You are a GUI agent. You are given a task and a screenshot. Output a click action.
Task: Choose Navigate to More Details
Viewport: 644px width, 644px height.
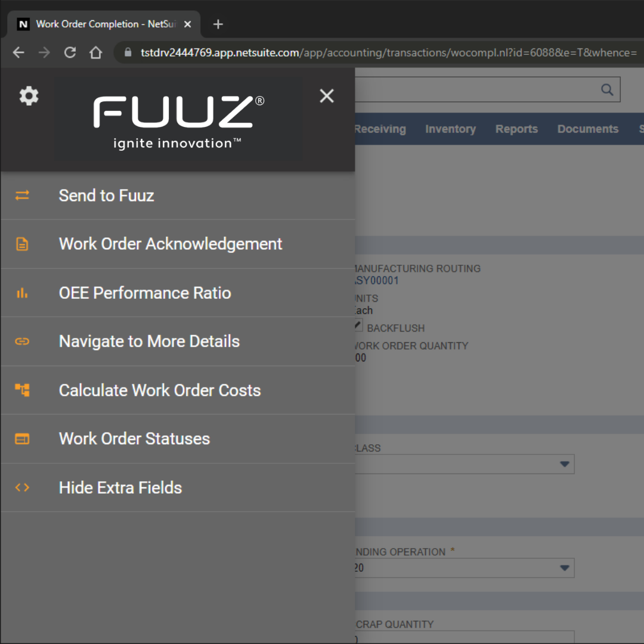[x=178, y=341]
